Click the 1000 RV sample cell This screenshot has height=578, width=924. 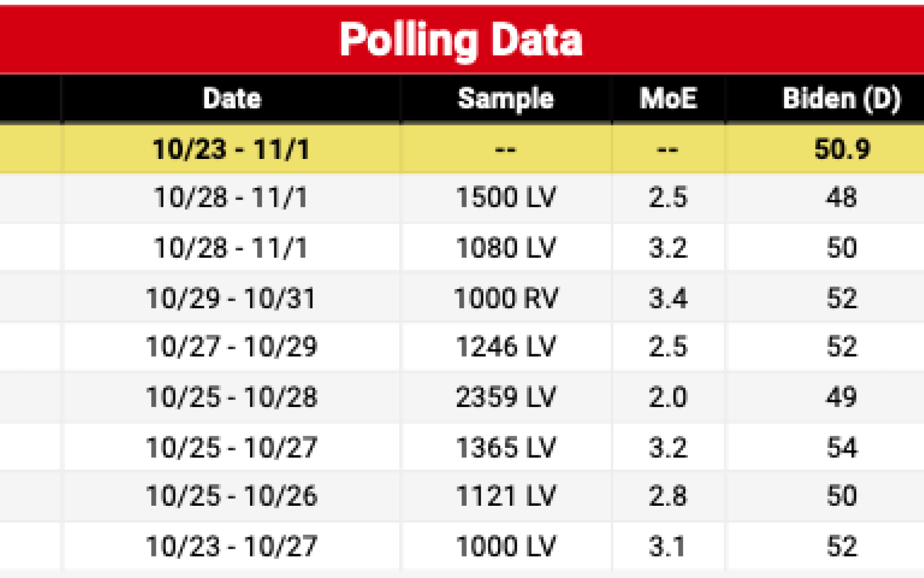pyautogui.click(x=506, y=298)
